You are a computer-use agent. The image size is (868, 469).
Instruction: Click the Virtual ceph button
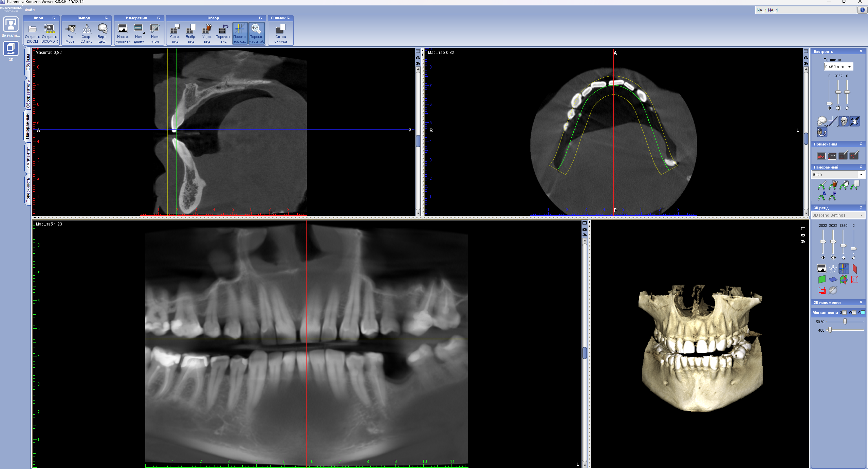point(102,33)
